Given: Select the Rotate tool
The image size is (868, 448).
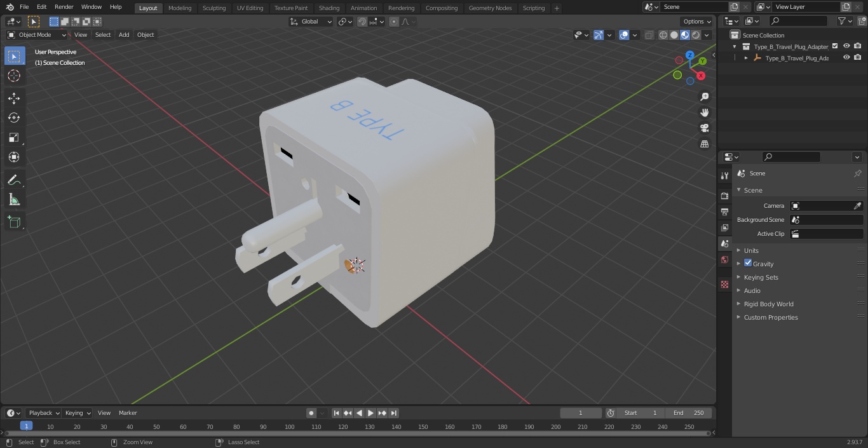Looking at the screenshot, I should (x=14, y=118).
